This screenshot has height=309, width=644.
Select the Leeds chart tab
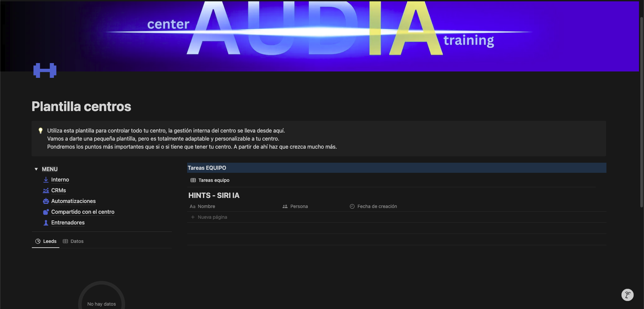tap(46, 241)
